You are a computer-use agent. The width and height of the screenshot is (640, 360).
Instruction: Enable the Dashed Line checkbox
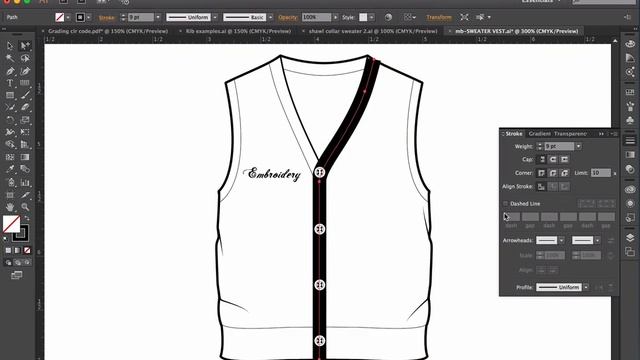pos(506,203)
